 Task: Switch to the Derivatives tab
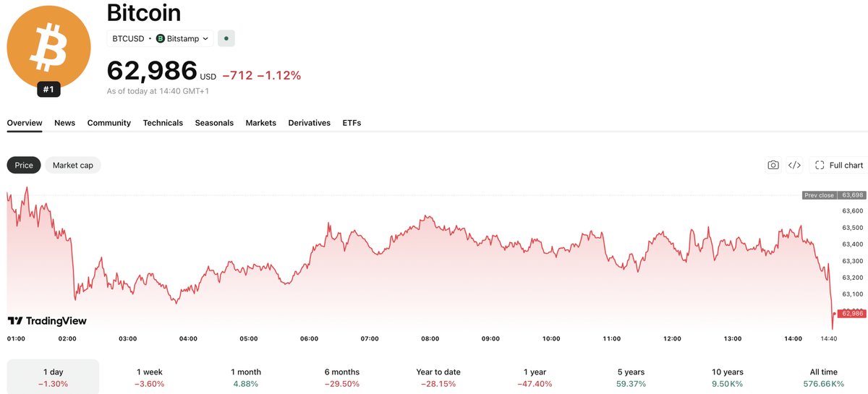point(310,123)
